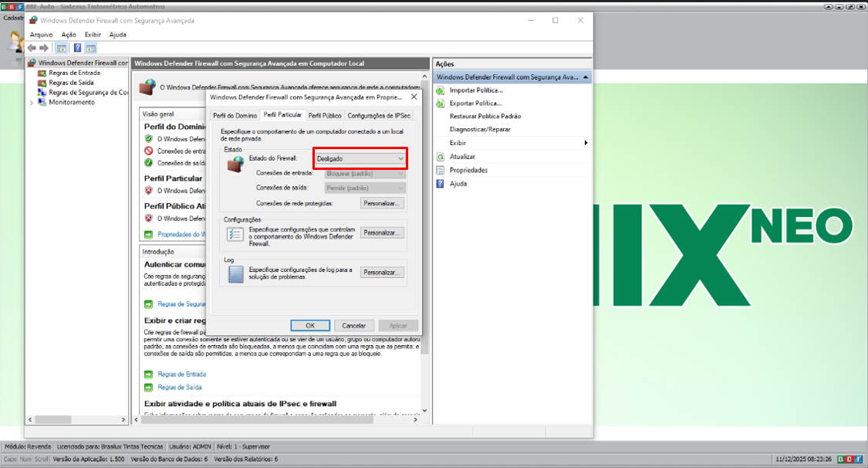Click the green arrow beside Regras de Entrada link
The image size is (868, 468).
[x=148, y=375]
